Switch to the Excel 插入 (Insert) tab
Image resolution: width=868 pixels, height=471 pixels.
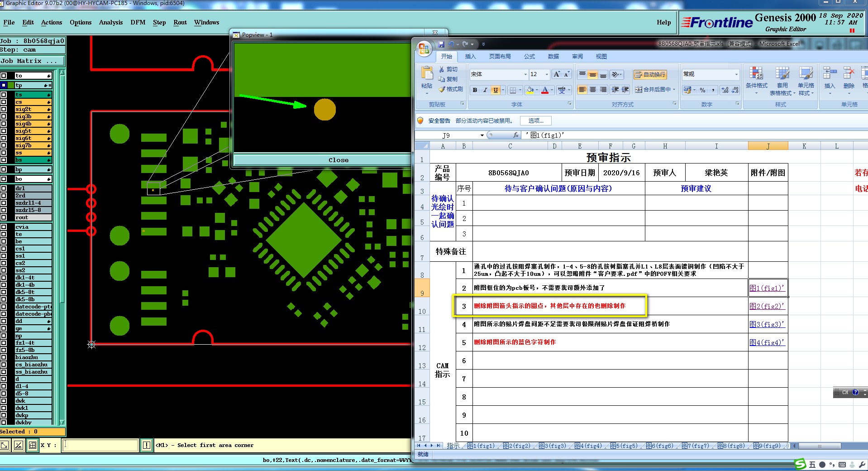pos(471,57)
